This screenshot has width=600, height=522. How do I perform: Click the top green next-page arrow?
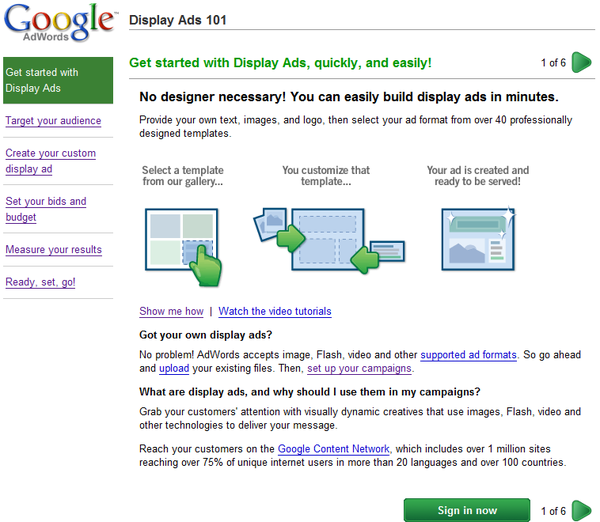click(581, 62)
